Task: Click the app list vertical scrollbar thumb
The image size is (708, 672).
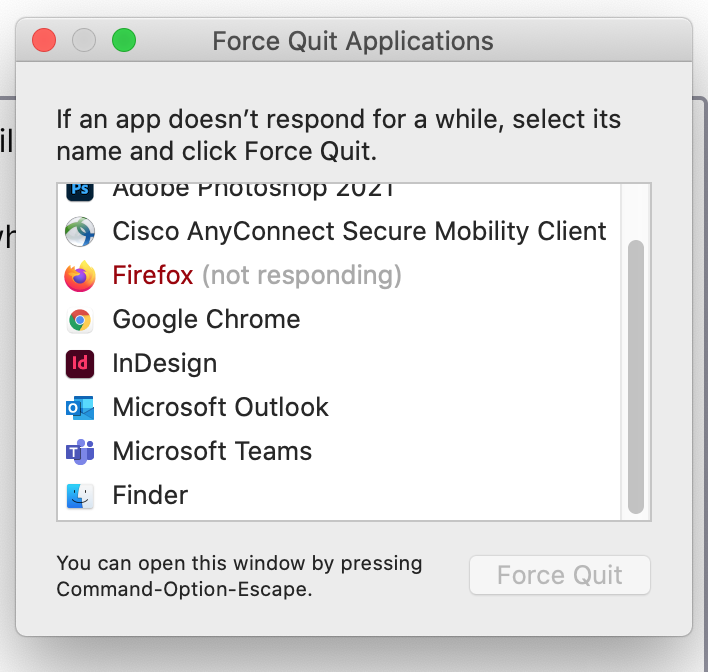Action: (636, 377)
